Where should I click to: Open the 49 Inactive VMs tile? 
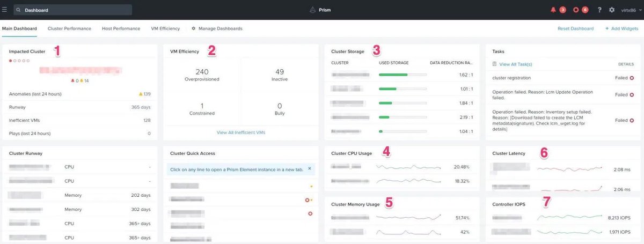[279, 75]
